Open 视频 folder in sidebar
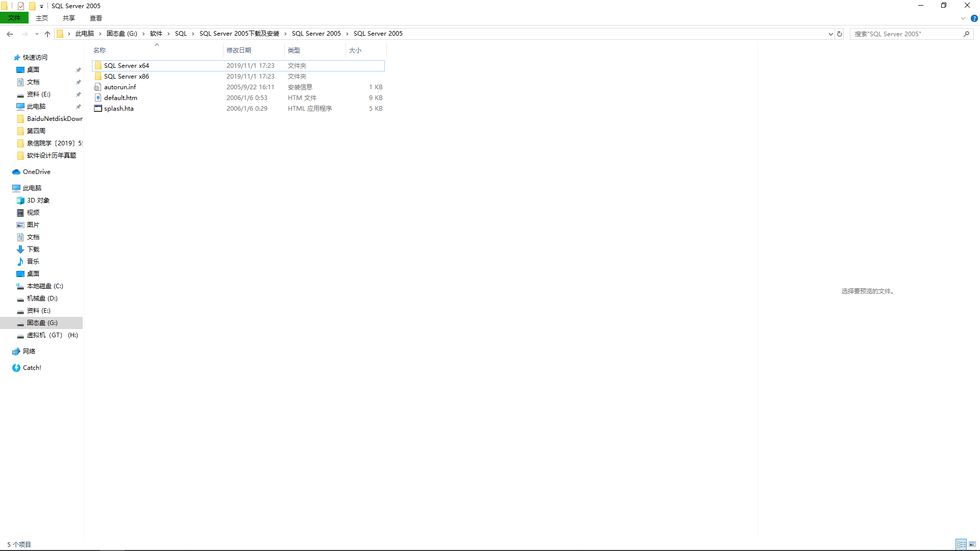The image size is (980, 551). pyautogui.click(x=33, y=213)
